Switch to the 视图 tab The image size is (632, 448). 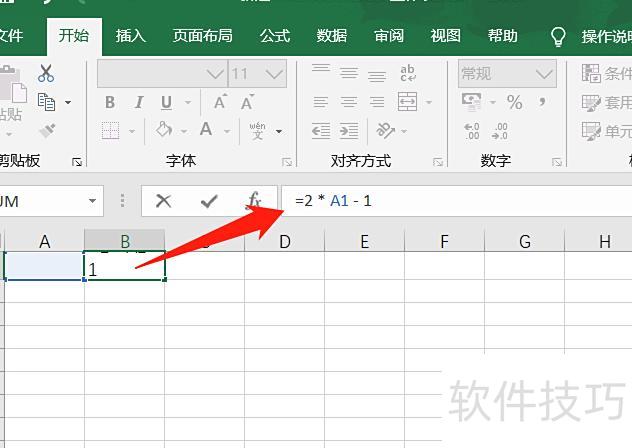point(445,36)
